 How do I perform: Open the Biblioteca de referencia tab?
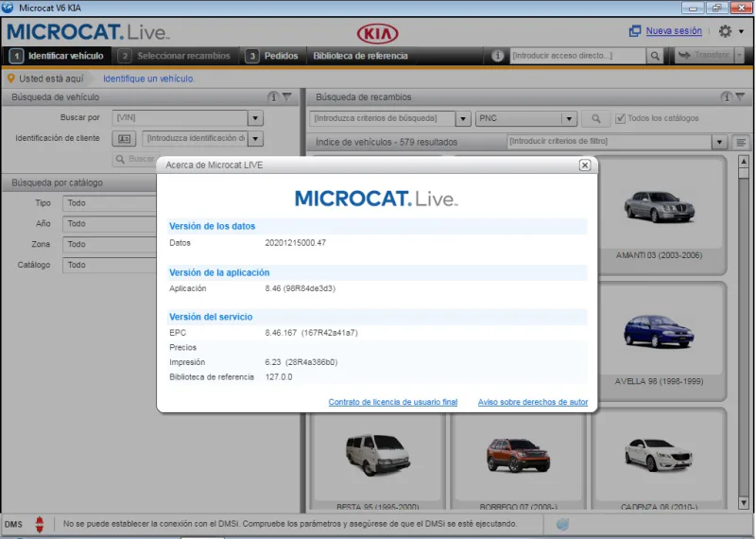click(x=360, y=56)
